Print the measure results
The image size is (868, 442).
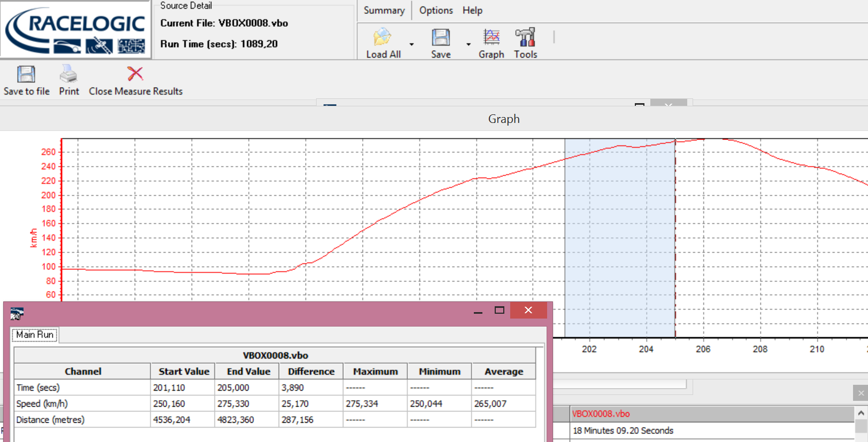(68, 75)
